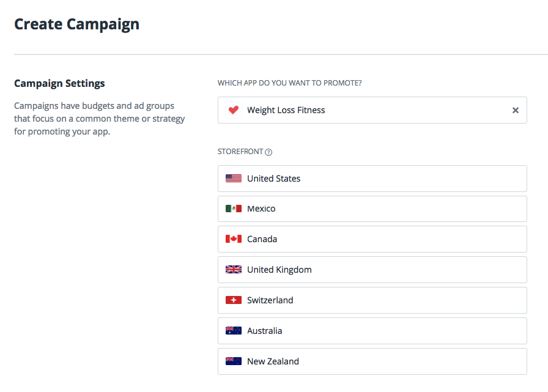Click the Campaign Settings section title
548x392 pixels.
pyautogui.click(x=59, y=83)
